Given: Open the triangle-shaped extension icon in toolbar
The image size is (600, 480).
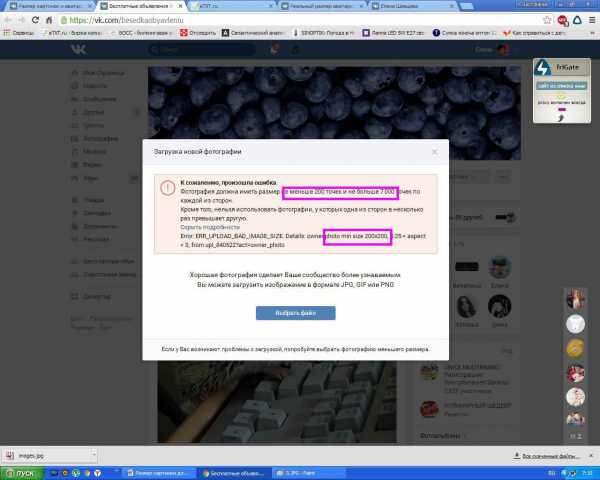Looking at the screenshot, I should click(577, 20).
